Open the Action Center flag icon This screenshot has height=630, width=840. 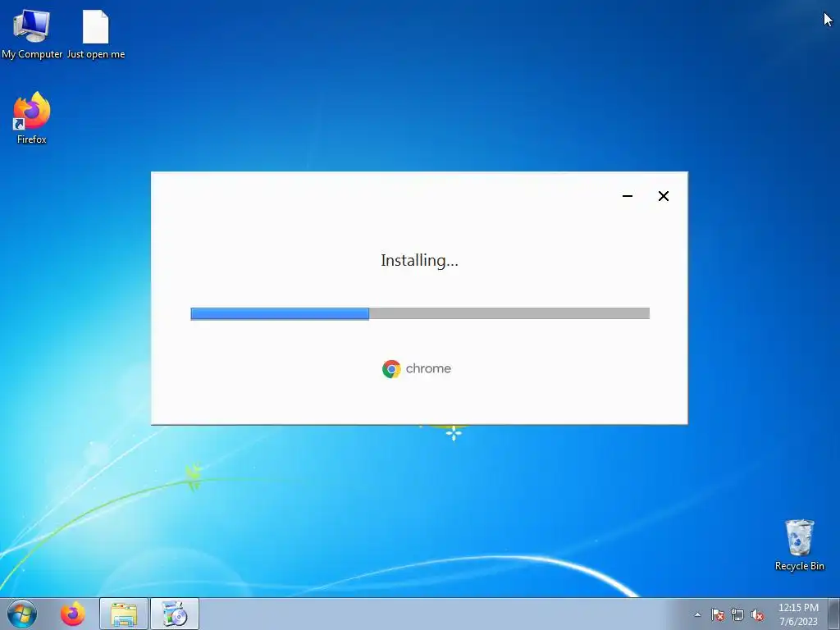point(717,614)
